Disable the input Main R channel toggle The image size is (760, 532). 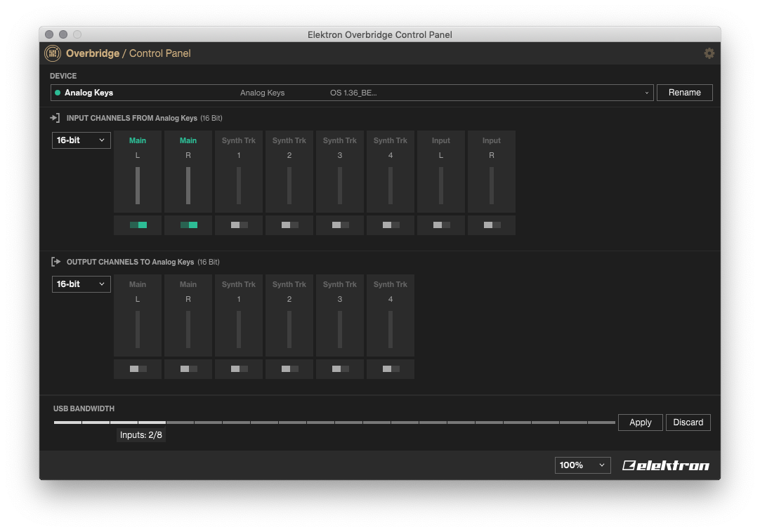[188, 225]
